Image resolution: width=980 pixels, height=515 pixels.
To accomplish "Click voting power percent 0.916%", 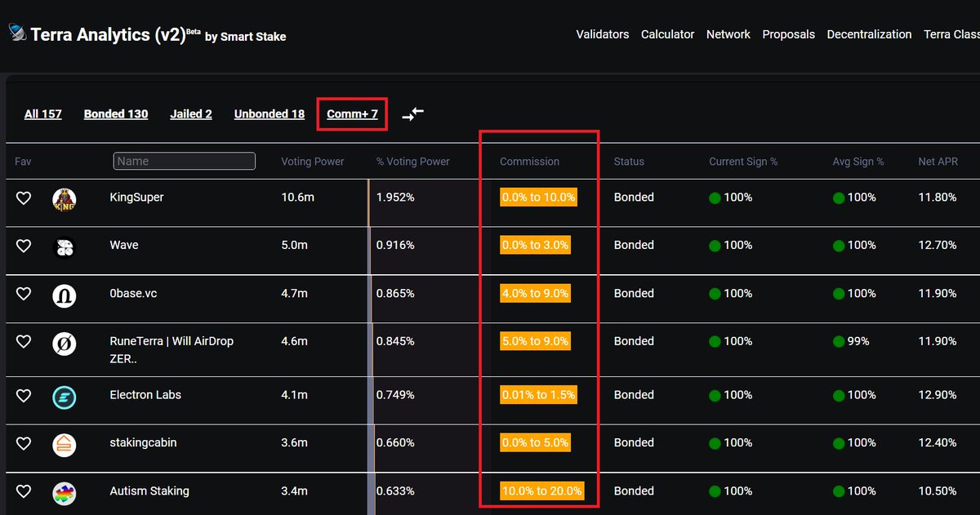I will pos(395,245).
